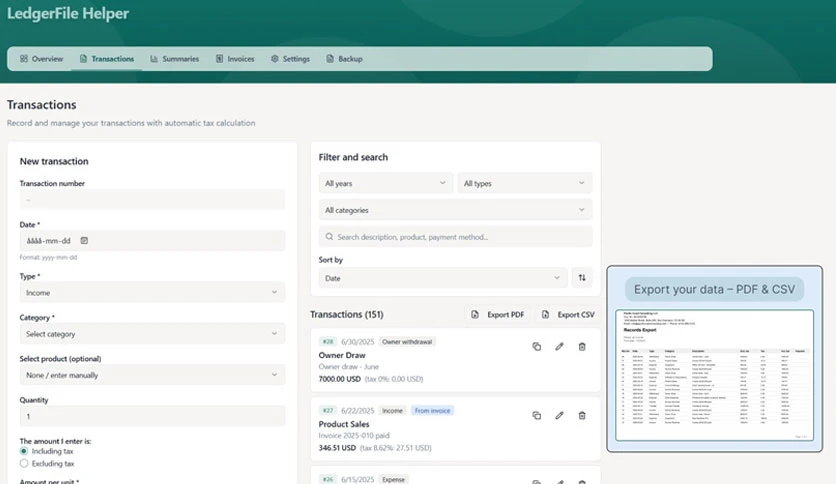Click the magnifier icon in search box
The image size is (836, 484).
(329, 237)
